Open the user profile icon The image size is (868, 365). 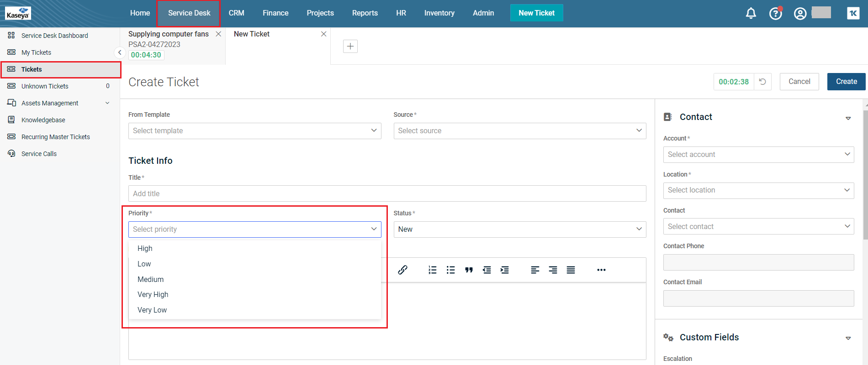800,14
